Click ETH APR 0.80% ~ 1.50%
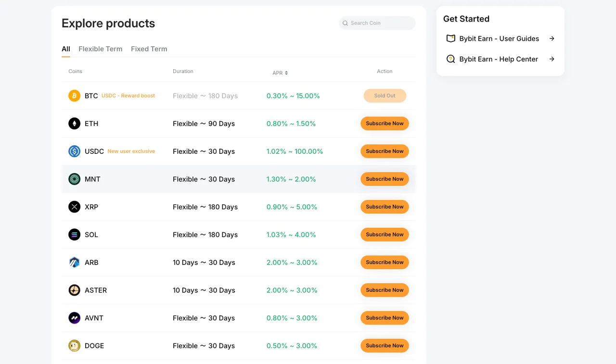Screen dimensions: 616x364 click(x=291, y=124)
